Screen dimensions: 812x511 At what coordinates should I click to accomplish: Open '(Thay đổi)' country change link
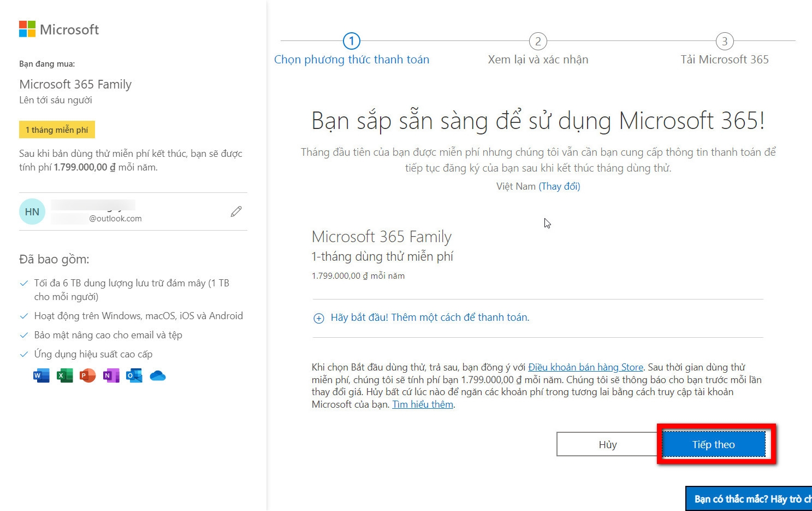[x=559, y=186]
